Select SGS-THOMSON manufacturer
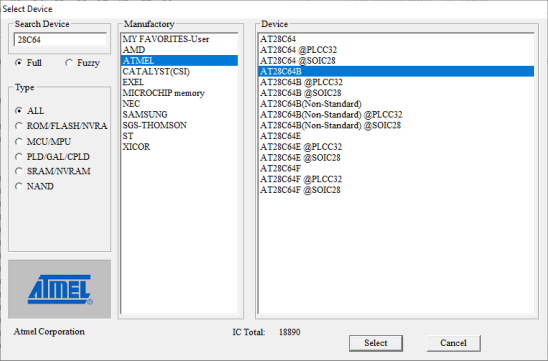Screen dimensions: 548x361 (180, 125)
